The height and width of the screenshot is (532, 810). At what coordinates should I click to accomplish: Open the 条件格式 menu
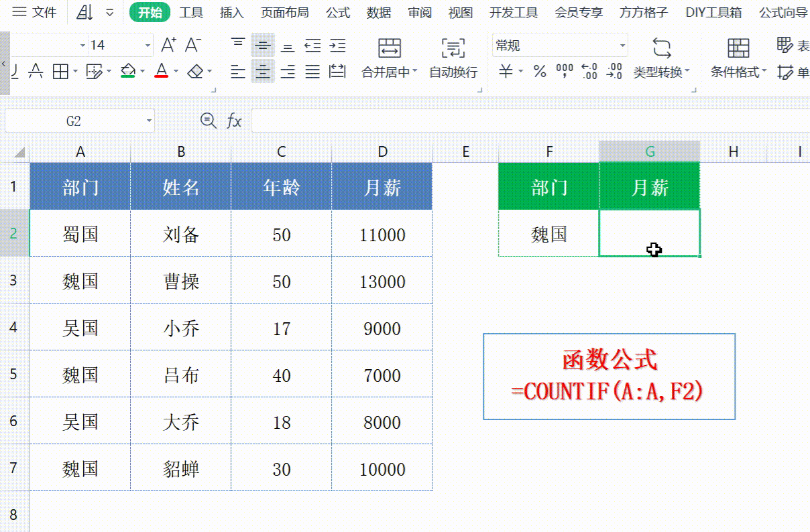pos(738,58)
